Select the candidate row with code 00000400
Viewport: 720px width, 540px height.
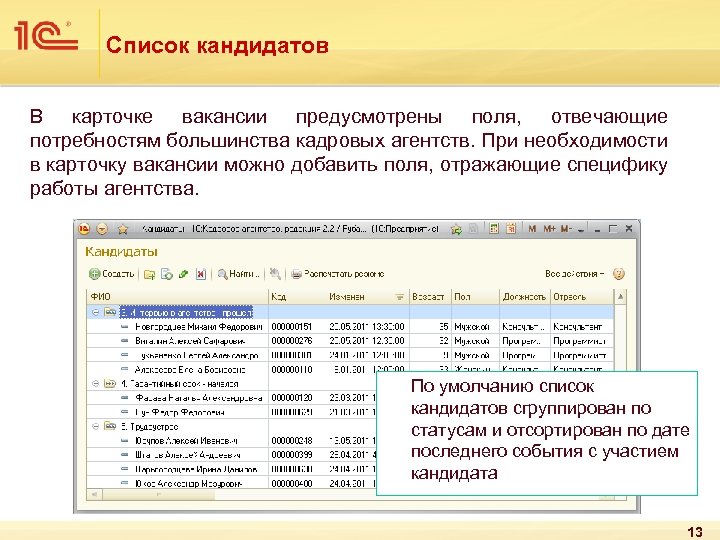click(x=232, y=483)
